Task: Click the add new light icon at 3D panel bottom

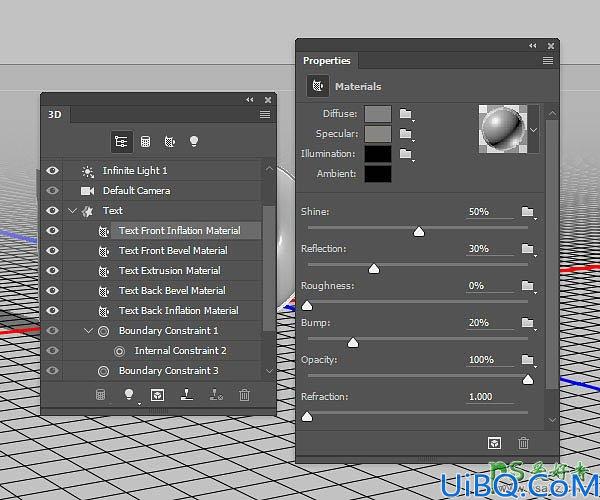Action: pos(129,394)
